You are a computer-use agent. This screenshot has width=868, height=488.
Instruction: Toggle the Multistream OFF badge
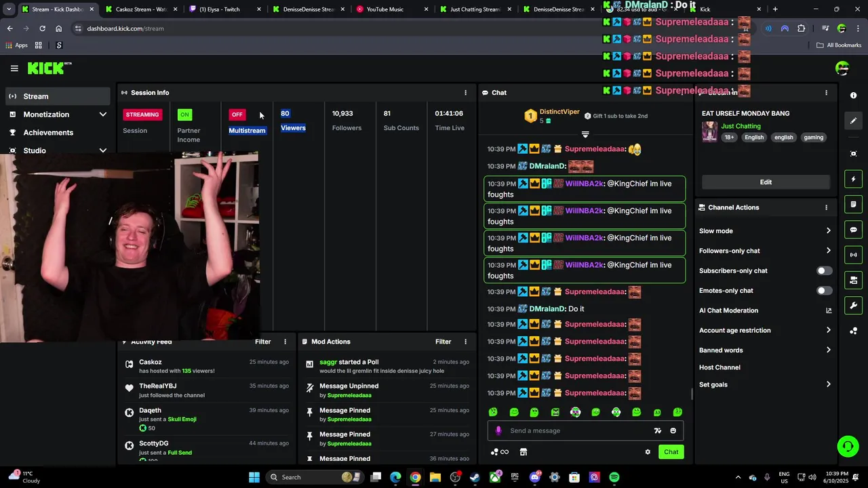pos(237,115)
